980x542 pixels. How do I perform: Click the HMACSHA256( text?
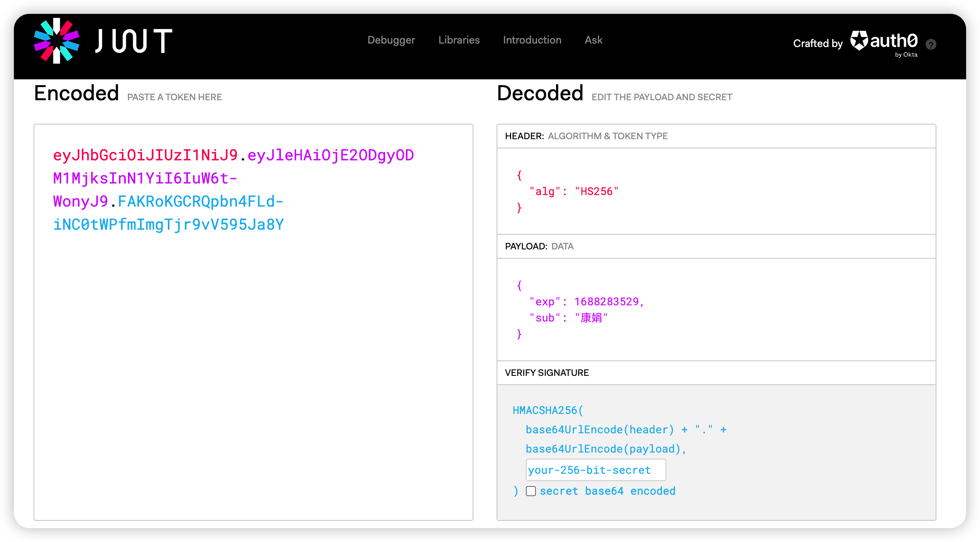pos(548,410)
